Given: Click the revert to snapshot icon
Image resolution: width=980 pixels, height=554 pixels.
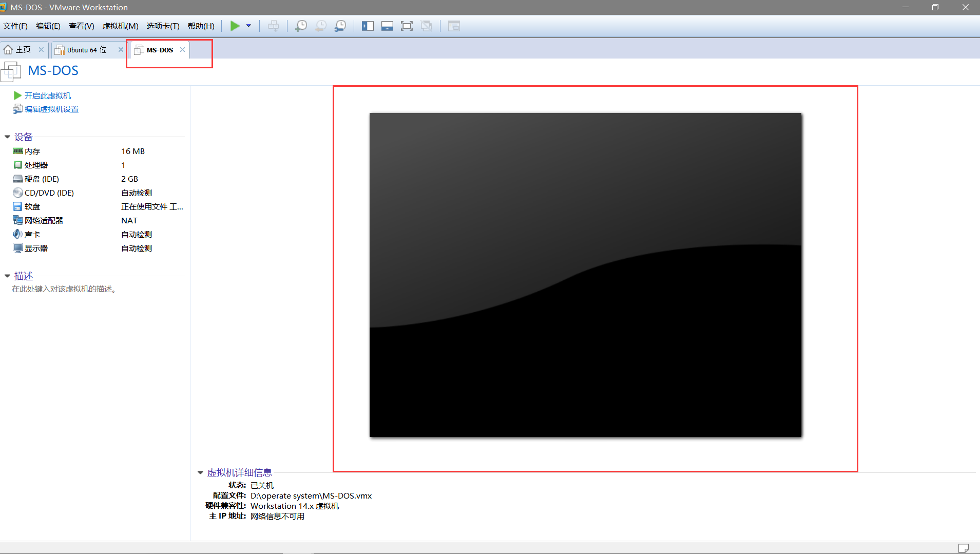Looking at the screenshot, I should click(x=320, y=26).
